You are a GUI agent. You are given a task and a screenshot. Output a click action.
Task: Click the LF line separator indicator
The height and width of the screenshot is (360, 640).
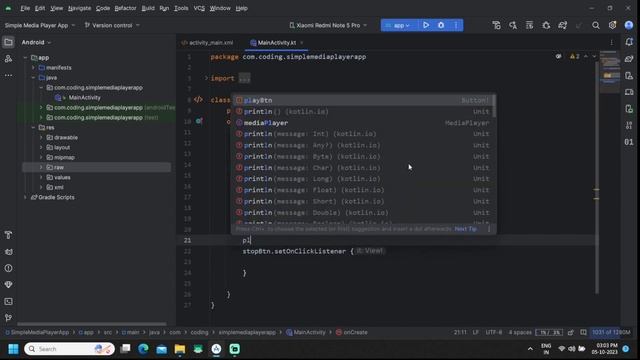(476, 332)
